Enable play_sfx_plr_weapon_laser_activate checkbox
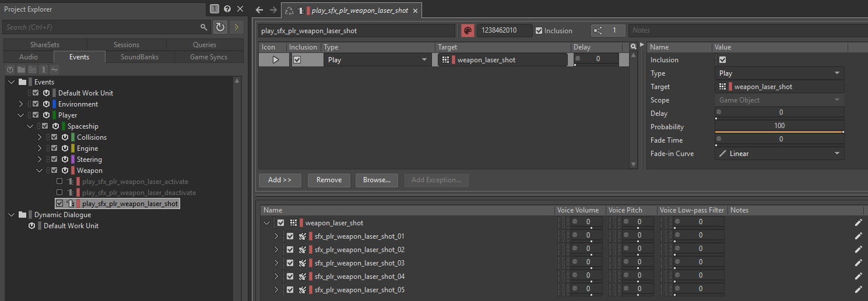868x301 pixels. click(x=59, y=182)
